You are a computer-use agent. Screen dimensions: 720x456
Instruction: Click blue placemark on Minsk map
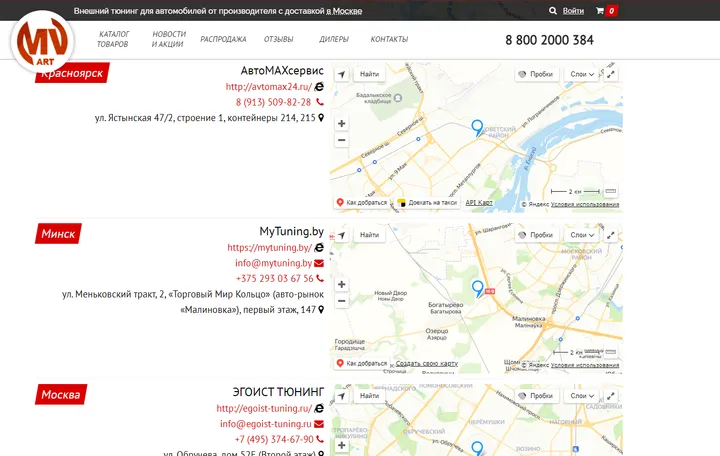(x=478, y=289)
